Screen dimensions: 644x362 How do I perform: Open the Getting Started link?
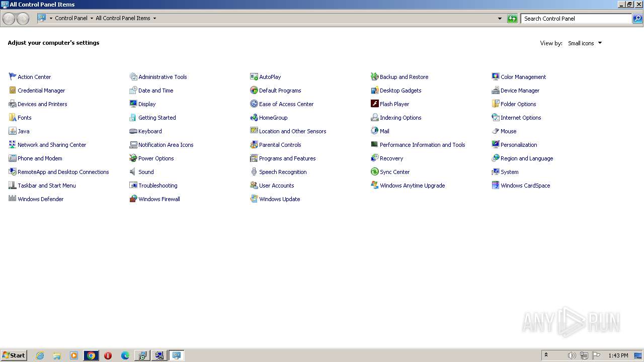pos(157,118)
